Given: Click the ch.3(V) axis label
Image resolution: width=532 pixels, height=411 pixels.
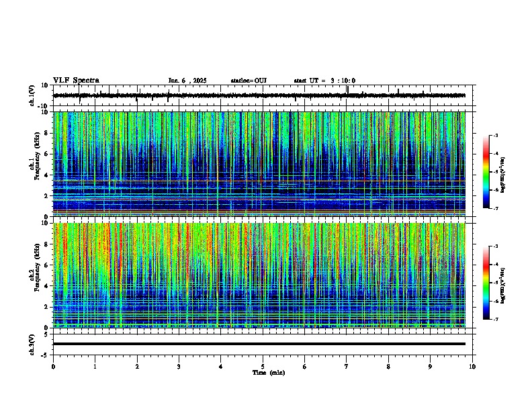Looking at the screenshot, I should (x=32, y=345).
